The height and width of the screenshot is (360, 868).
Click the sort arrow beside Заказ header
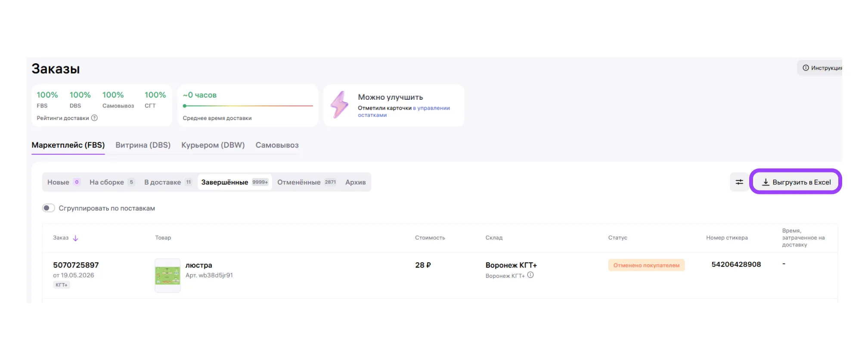pyautogui.click(x=75, y=238)
